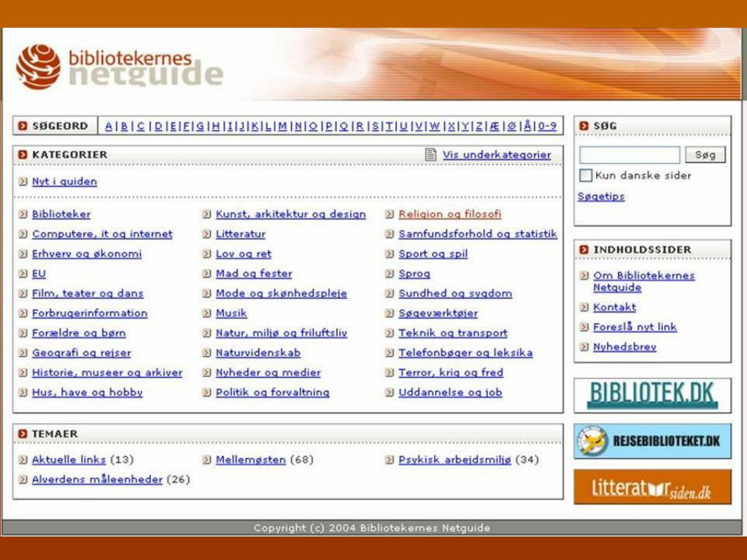
Task: Click the document icon beside Vis underkategorier
Action: [430, 155]
